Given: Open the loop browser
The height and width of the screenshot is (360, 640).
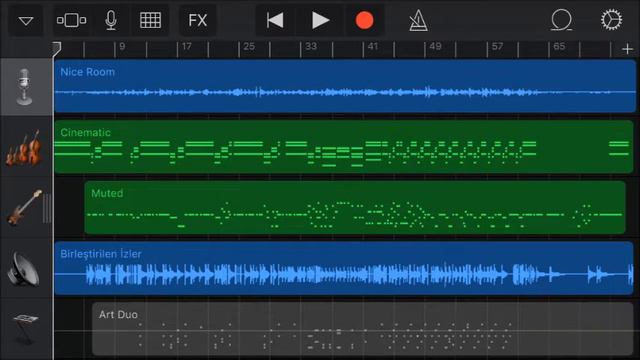Looking at the screenshot, I should click(x=562, y=20).
